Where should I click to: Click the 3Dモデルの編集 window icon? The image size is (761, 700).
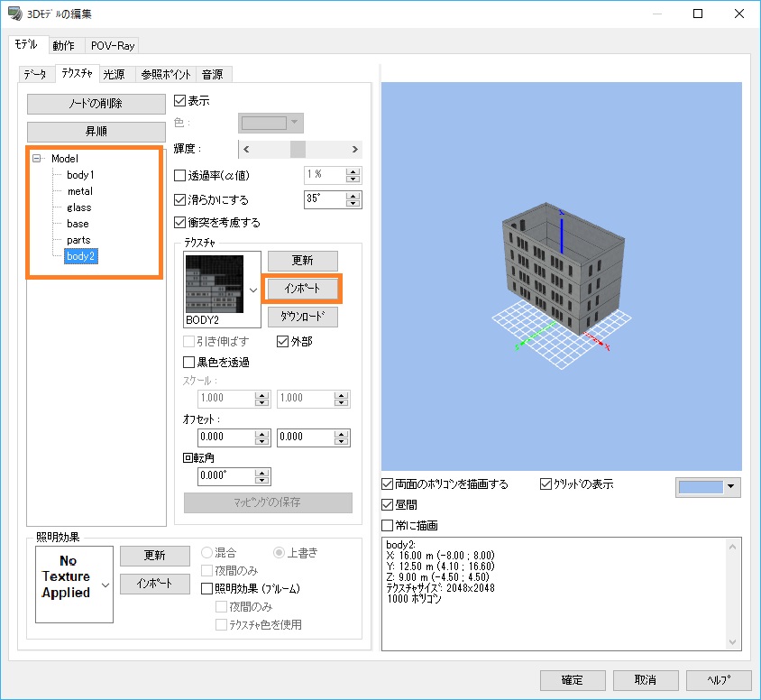coord(15,14)
